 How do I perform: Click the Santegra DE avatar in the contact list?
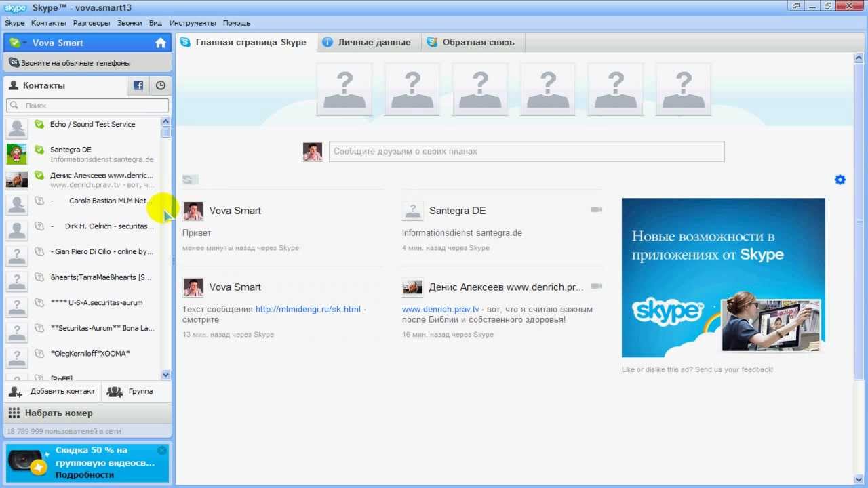coord(17,154)
